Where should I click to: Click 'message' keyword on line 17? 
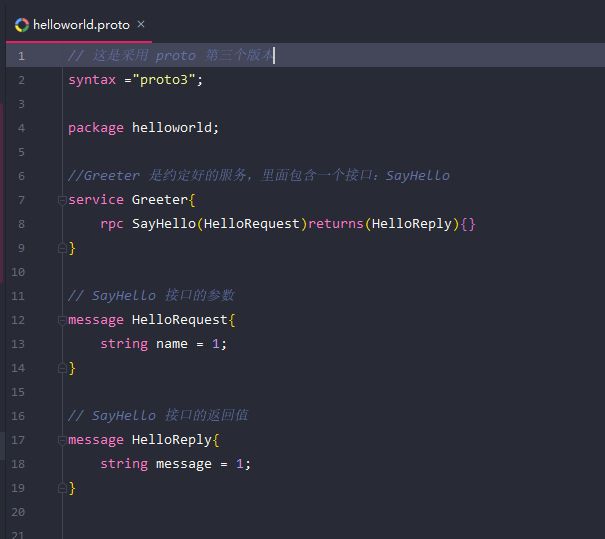(96, 440)
